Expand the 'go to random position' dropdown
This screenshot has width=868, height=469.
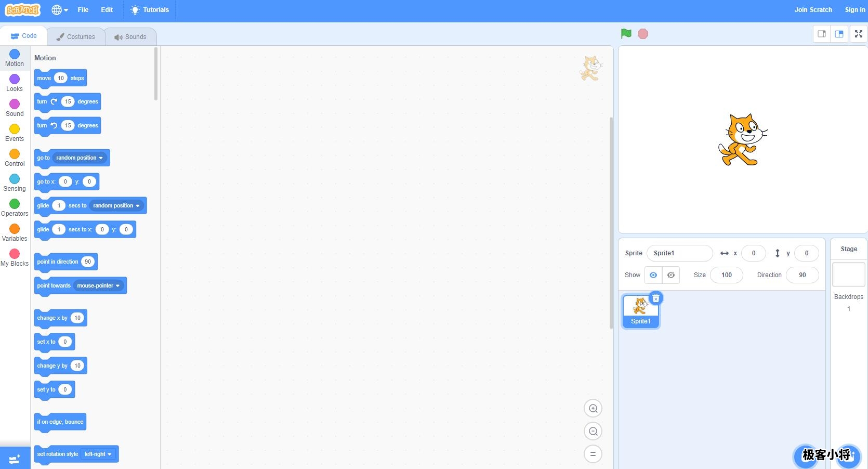coord(101,158)
